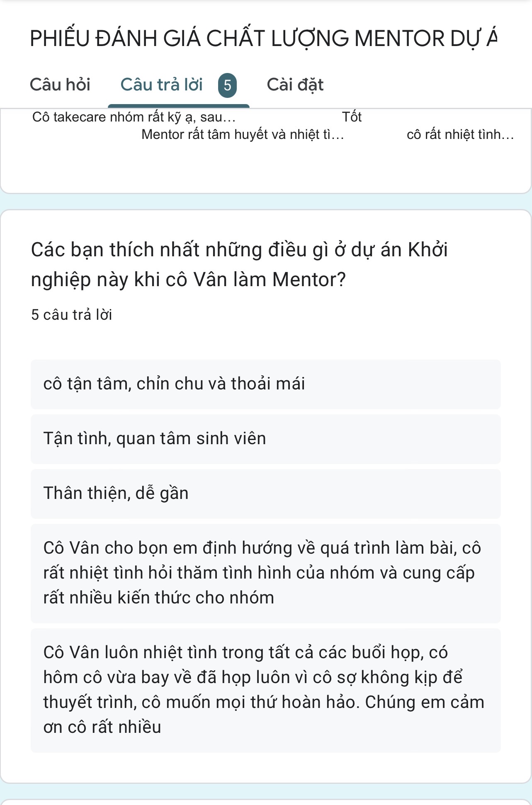The height and width of the screenshot is (805, 532).
Task: Select the response 'Mentor rất tâm huyết và nhiệt tì…'
Action: 243,135
